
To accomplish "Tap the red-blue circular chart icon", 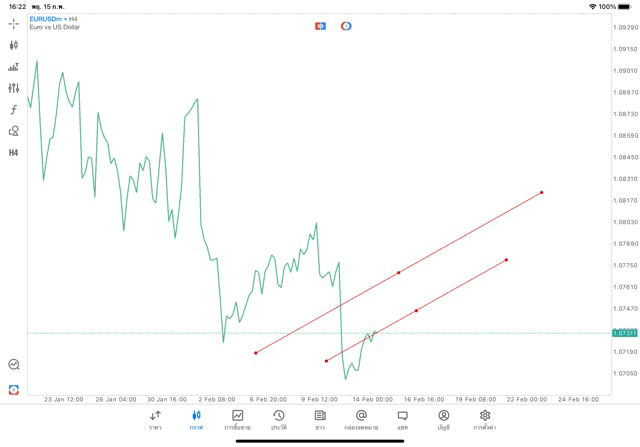I will (346, 26).
